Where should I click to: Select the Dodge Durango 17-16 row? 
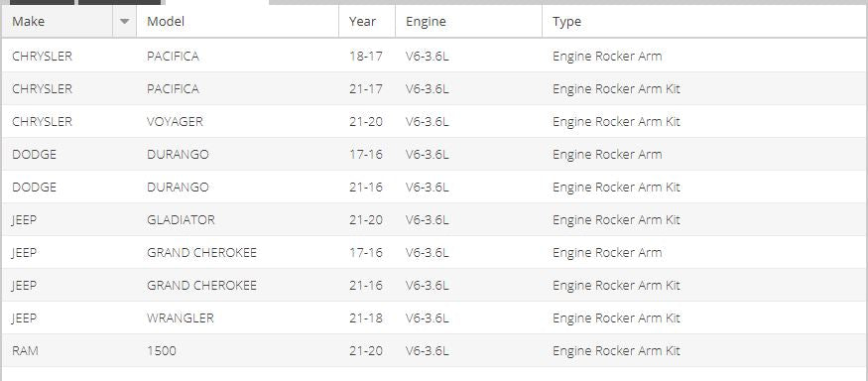coord(434,154)
